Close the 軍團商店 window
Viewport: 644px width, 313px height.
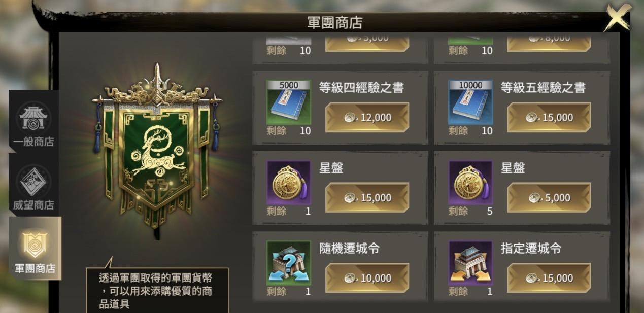tap(618, 18)
